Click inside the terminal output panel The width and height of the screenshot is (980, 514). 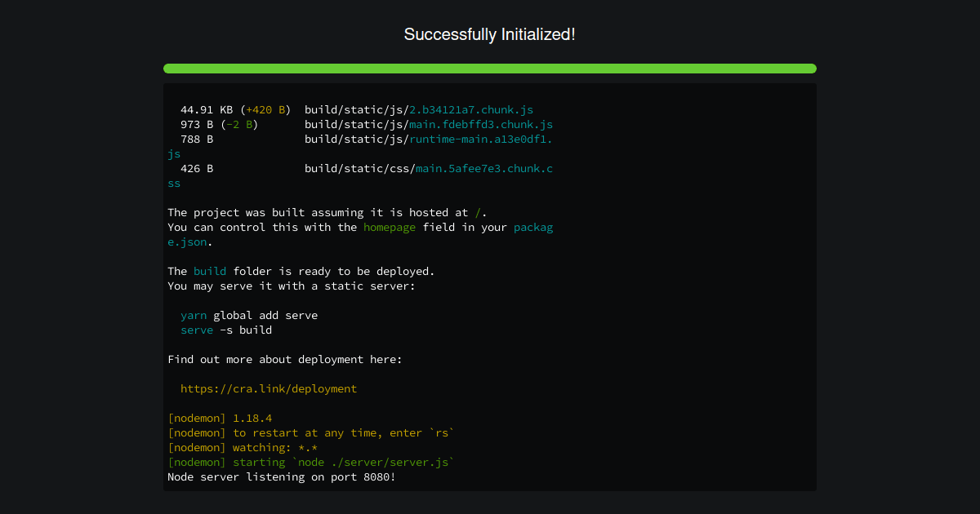490,286
